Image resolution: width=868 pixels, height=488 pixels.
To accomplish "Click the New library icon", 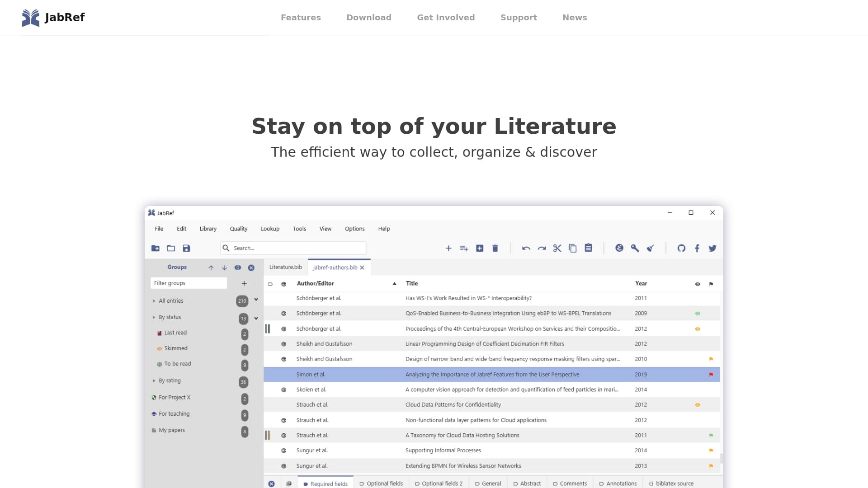I will tap(156, 248).
